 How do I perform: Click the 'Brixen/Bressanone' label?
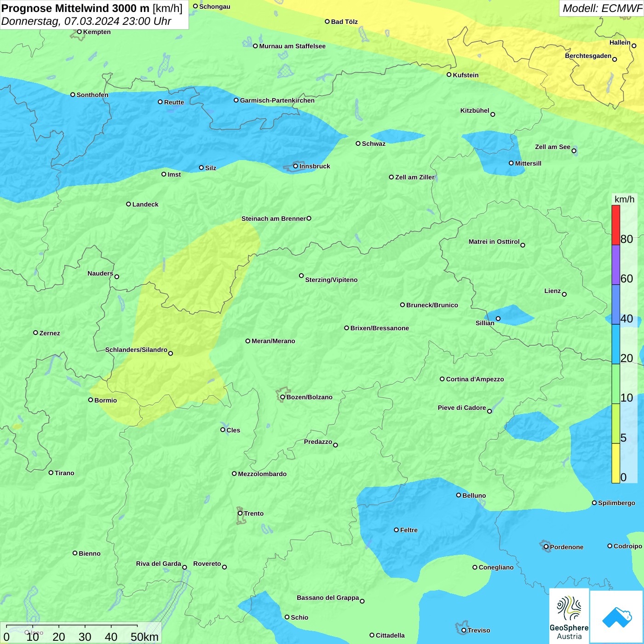point(379,328)
